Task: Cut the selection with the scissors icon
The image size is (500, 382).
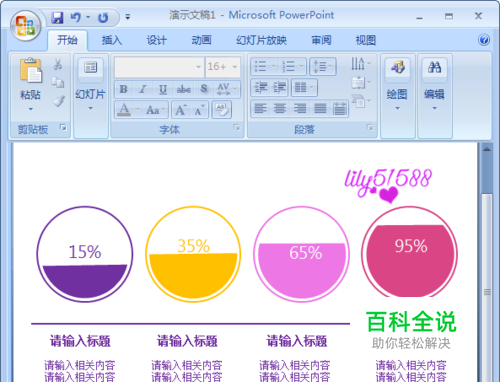Action: 58,64
